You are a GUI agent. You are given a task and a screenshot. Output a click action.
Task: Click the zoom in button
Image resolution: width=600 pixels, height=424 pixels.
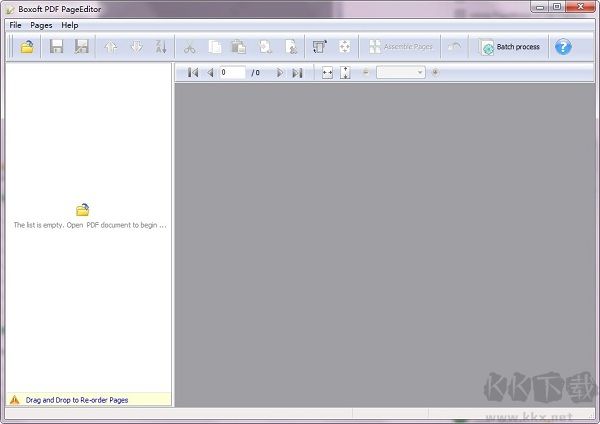click(x=435, y=72)
